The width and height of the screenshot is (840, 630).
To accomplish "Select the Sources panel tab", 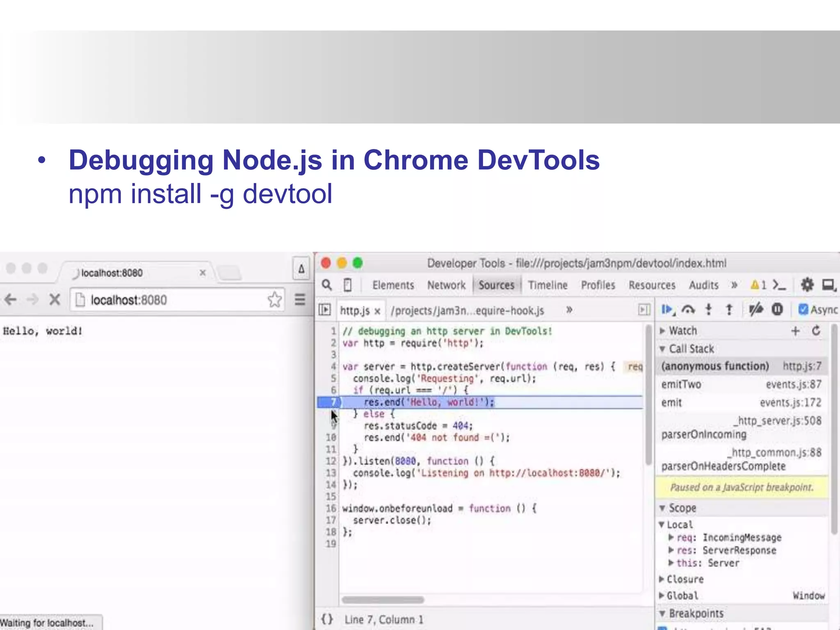I will point(496,285).
